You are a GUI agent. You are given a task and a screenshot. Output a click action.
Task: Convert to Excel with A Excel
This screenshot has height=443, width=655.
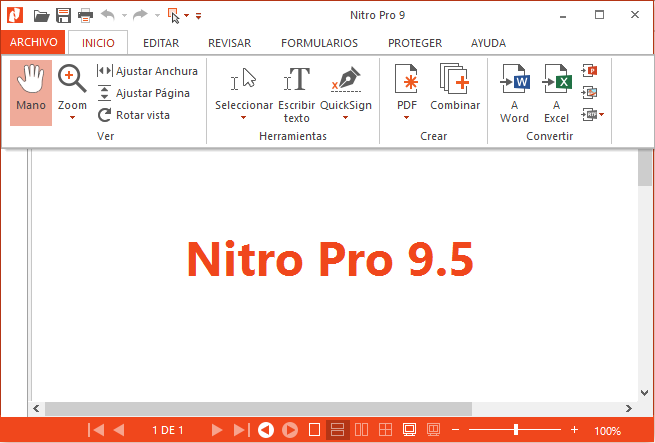[556, 94]
